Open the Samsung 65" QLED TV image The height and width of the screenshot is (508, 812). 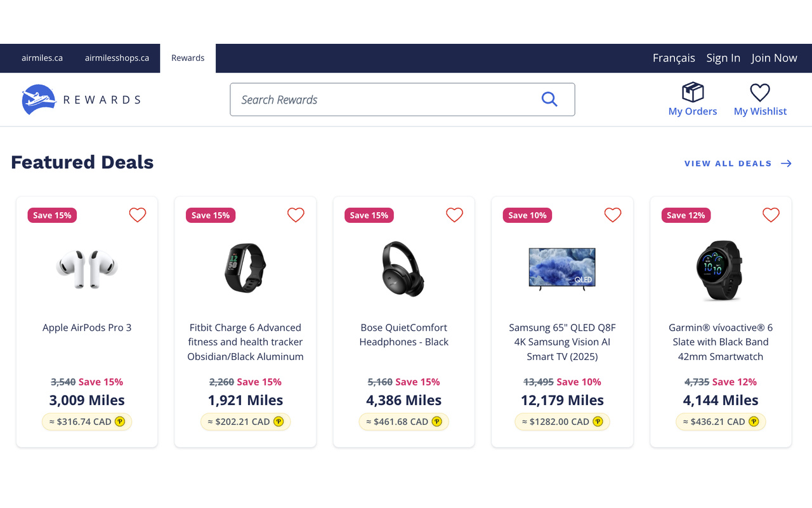562,269
